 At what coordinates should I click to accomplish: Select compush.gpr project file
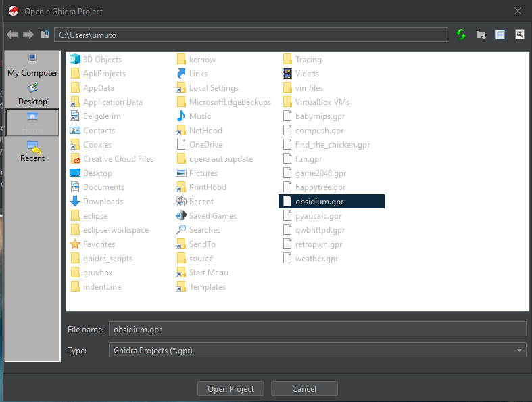(x=314, y=130)
